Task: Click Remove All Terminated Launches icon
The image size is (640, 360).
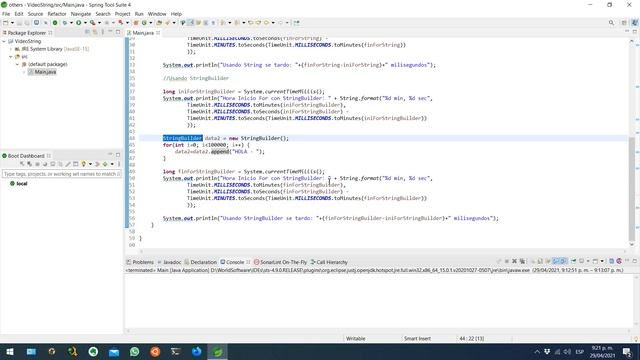Action: click(522, 261)
